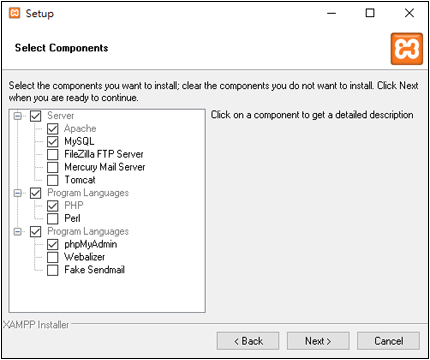Uncheck the phpMyAdmin checkbox

pyautogui.click(x=53, y=244)
